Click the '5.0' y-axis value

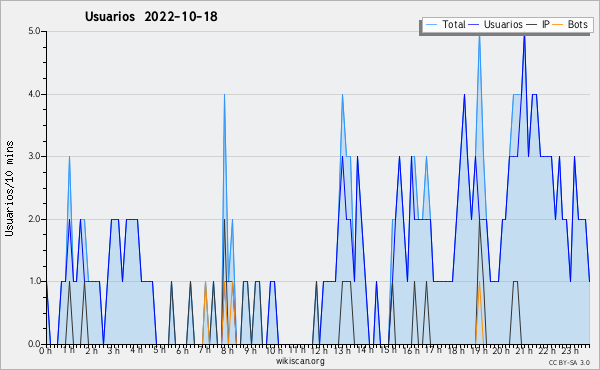[x=34, y=31]
